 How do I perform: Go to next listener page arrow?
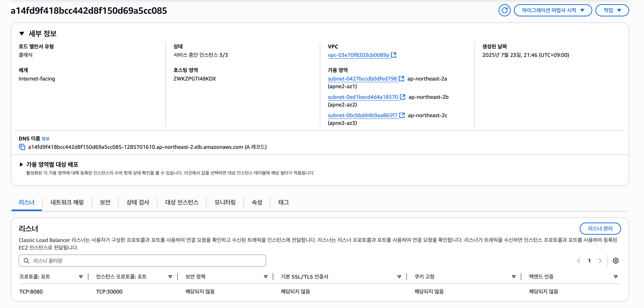tap(600, 261)
